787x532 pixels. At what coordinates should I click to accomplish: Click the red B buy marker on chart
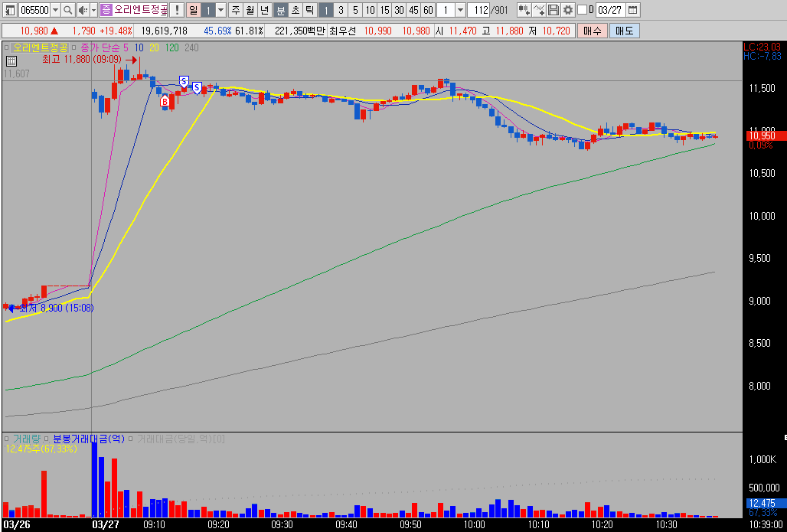(x=164, y=102)
